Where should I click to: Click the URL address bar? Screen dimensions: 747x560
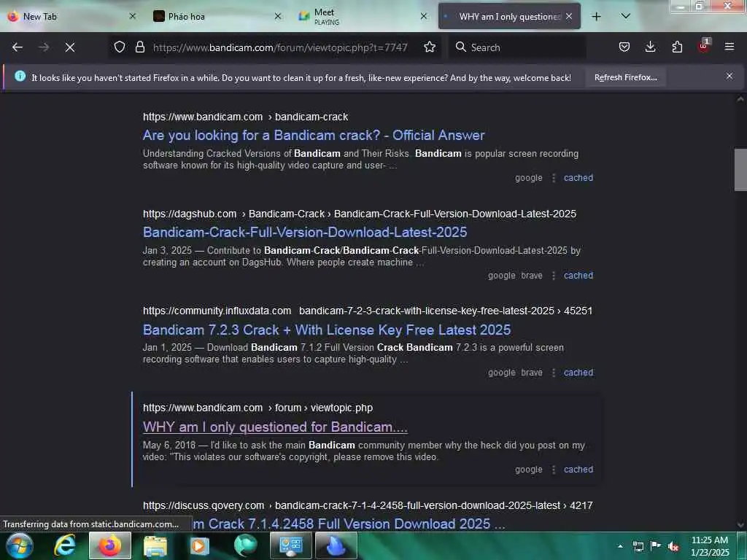pyautogui.click(x=280, y=47)
